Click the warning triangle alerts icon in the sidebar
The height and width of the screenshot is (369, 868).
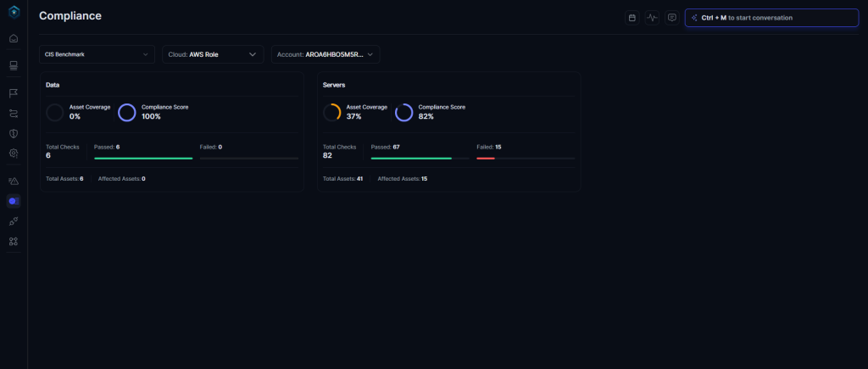coord(14,181)
